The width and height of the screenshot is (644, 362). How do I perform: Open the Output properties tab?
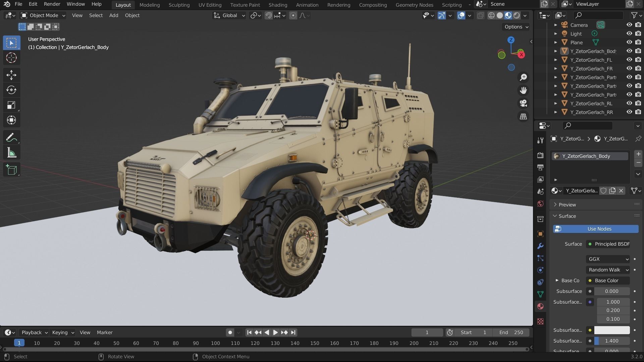tap(540, 167)
